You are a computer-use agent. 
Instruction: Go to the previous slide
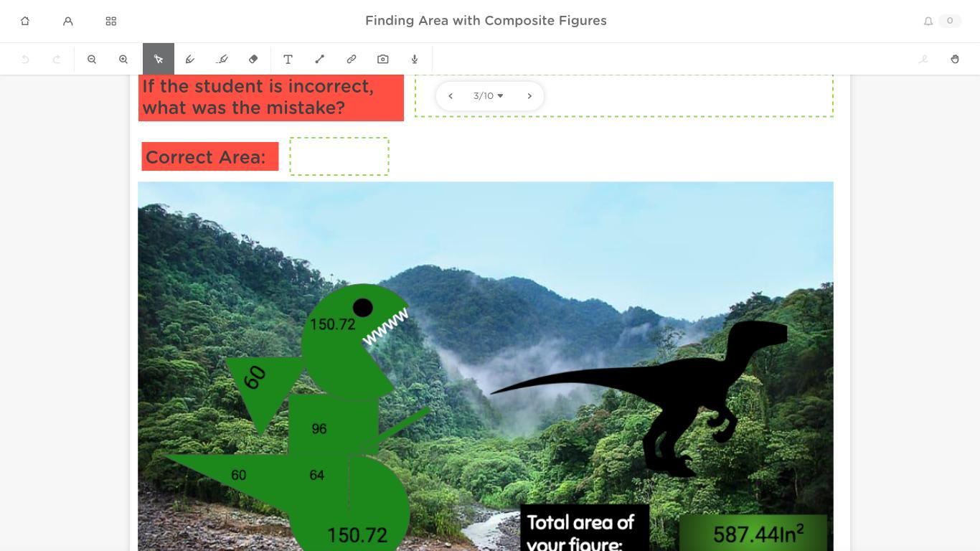tap(451, 96)
